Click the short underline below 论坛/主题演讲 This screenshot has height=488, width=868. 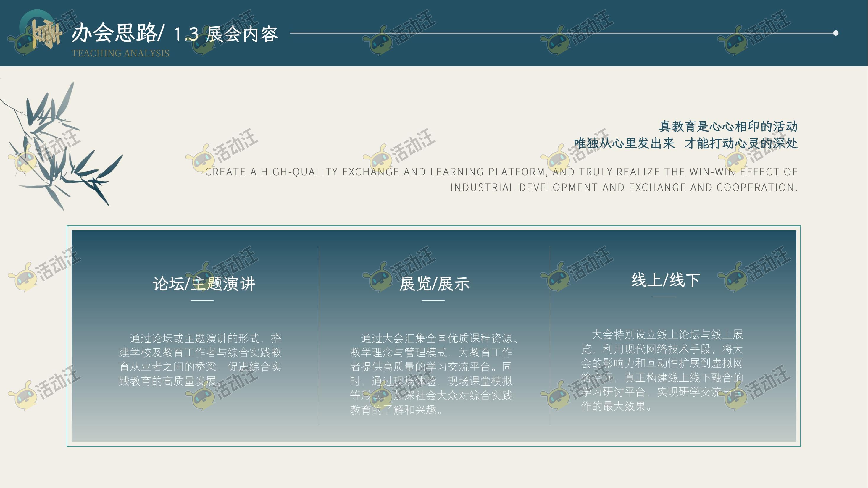tap(202, 300)
